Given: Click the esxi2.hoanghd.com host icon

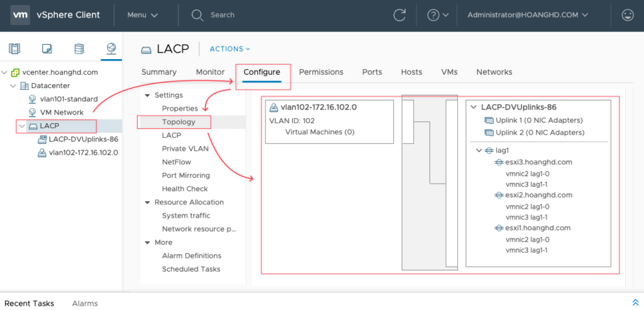Looking at the screenshot, I should pos(499,195).
